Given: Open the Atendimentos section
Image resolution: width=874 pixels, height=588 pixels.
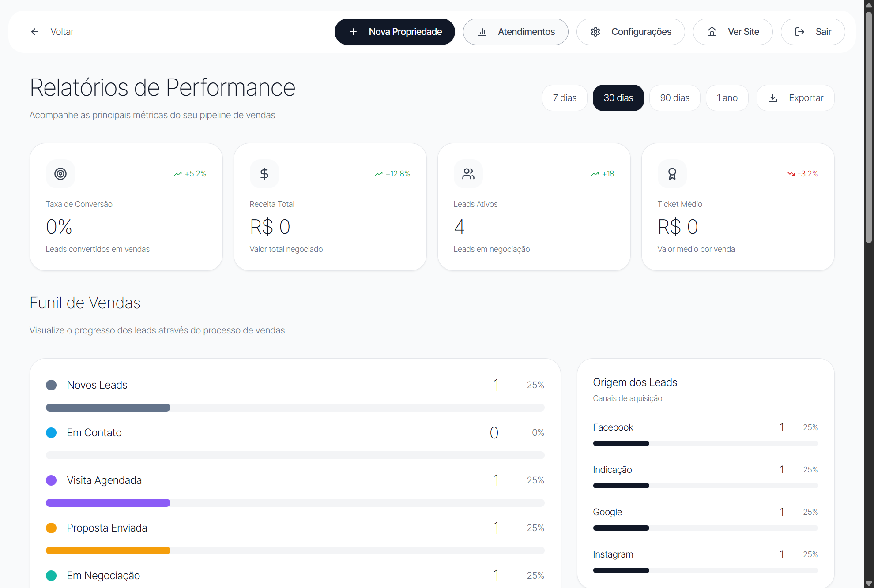Looking at the screenshot, I should click(x=516, y=32).
